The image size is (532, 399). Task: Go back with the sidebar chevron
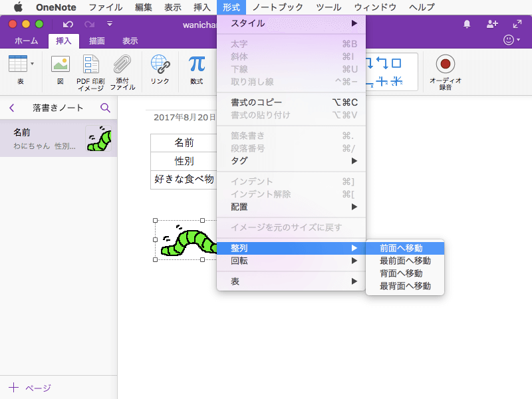[x=12, y=108]
